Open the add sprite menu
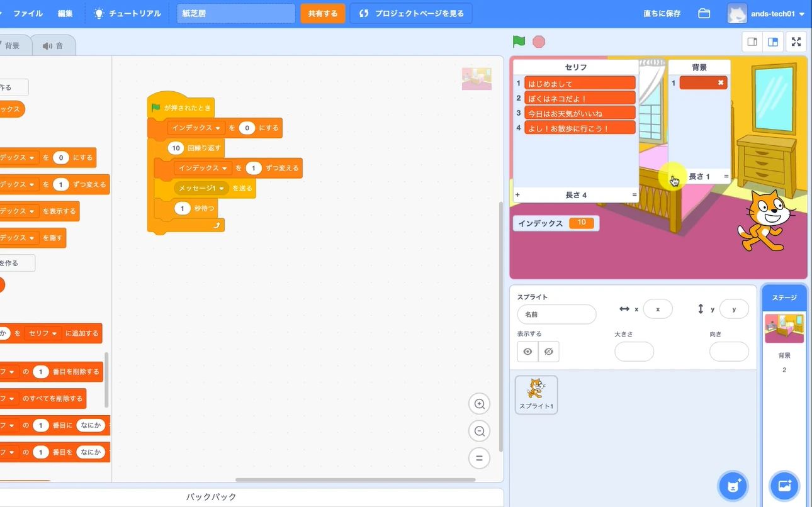Image resolution: width=812 pixels, height=507 pixels. [732, 486]
